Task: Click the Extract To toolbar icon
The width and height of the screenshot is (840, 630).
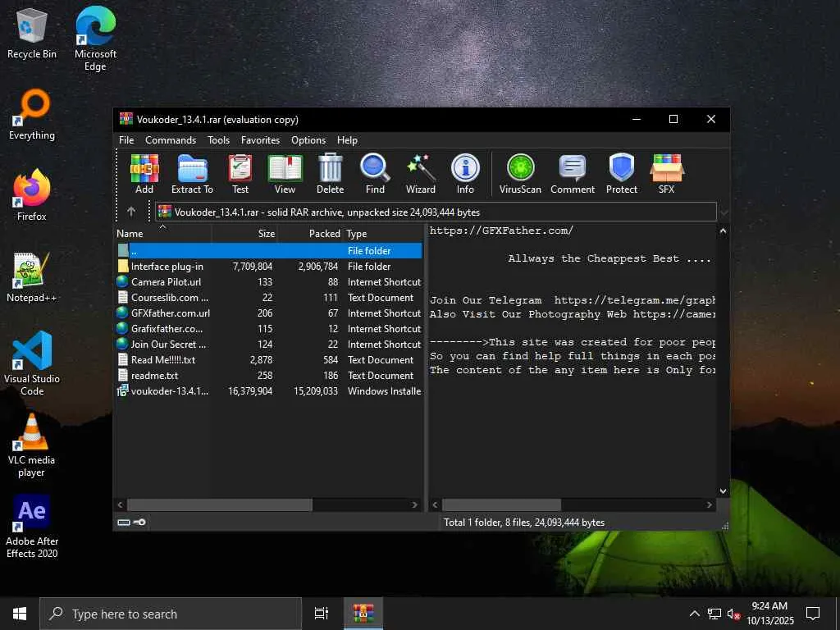Action: pos(192,174)
